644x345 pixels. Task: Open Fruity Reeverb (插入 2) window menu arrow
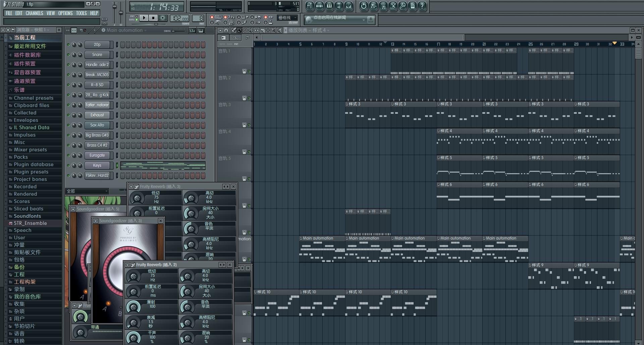pos(127,265)
